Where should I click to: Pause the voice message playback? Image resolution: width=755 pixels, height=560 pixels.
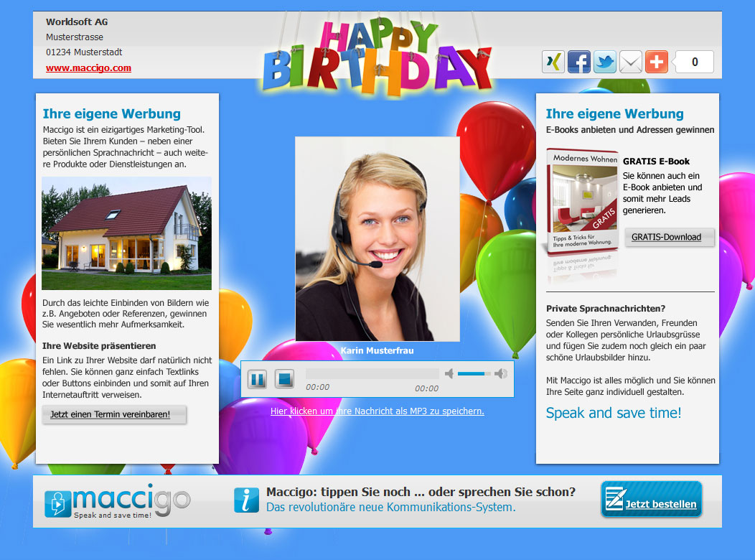(257, 378)
